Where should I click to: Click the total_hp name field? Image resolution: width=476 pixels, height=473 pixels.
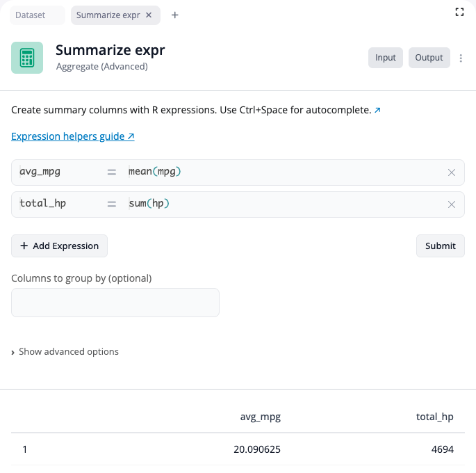pyautogui.click(x=56, y=204)
